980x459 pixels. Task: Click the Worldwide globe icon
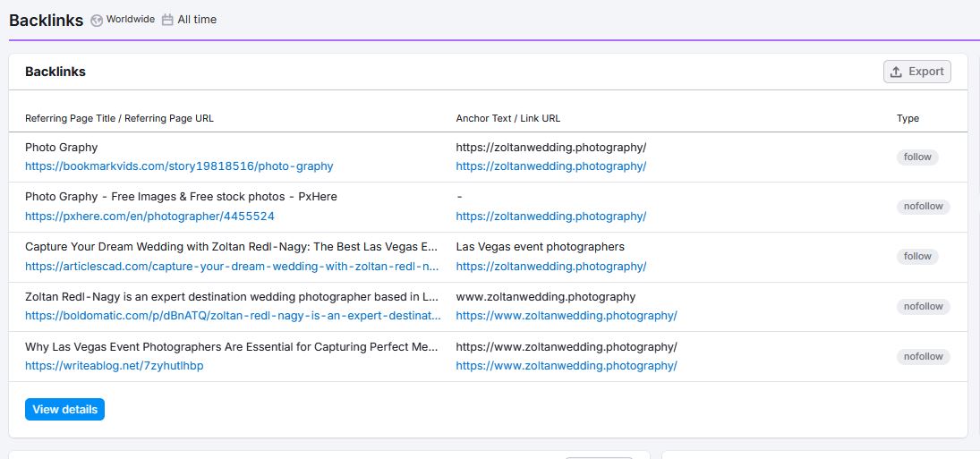coord(97,20)
